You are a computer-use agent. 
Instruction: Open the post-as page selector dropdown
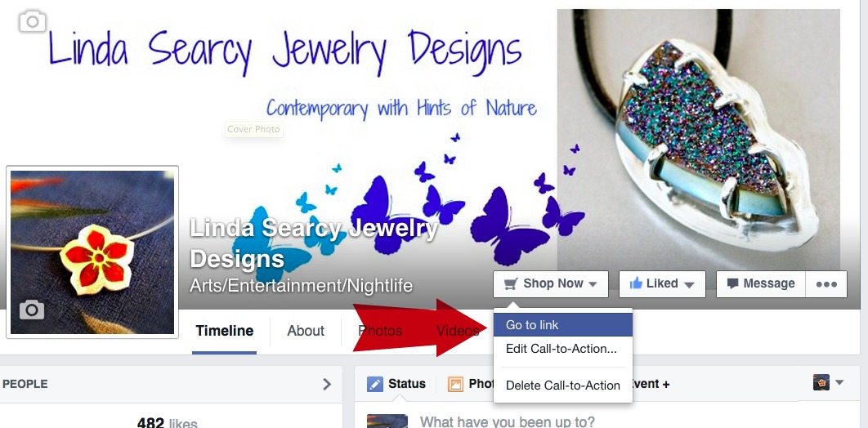[x=828, y=382]
